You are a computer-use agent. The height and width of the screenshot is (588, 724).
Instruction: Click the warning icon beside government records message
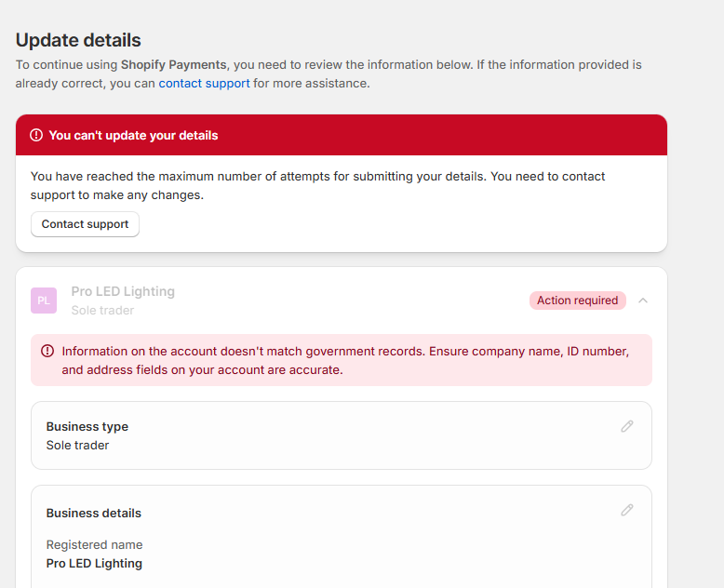pos(47,352)
